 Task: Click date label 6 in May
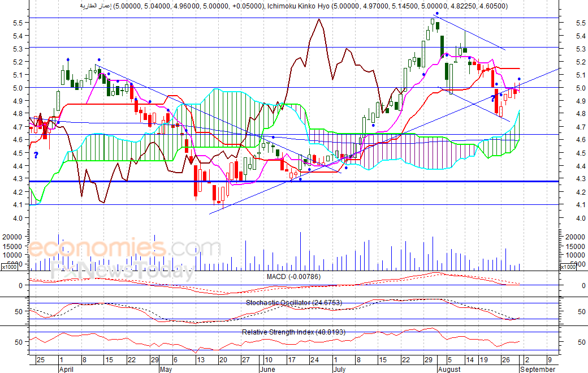click(x=175, y=360)
